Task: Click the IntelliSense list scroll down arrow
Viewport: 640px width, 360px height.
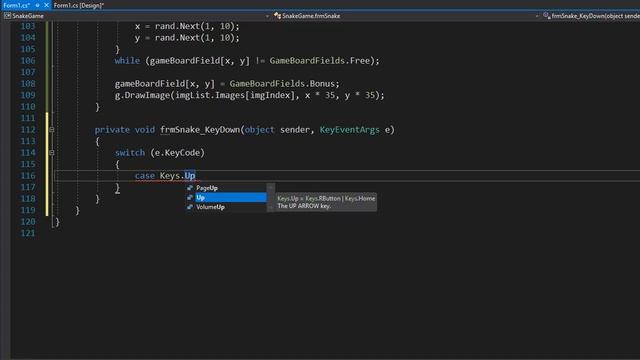Action: pos(270,208)
